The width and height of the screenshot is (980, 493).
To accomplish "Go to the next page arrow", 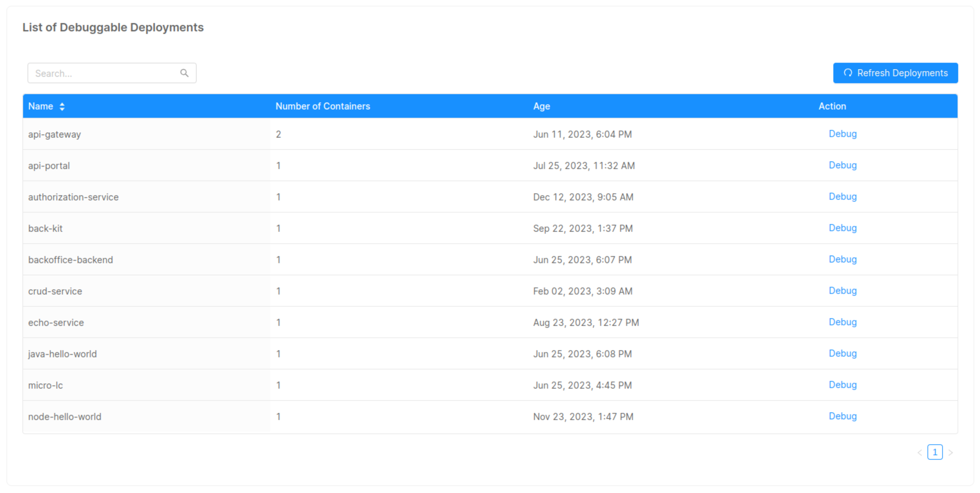I will pyautogui.click(x=950, y=452).
